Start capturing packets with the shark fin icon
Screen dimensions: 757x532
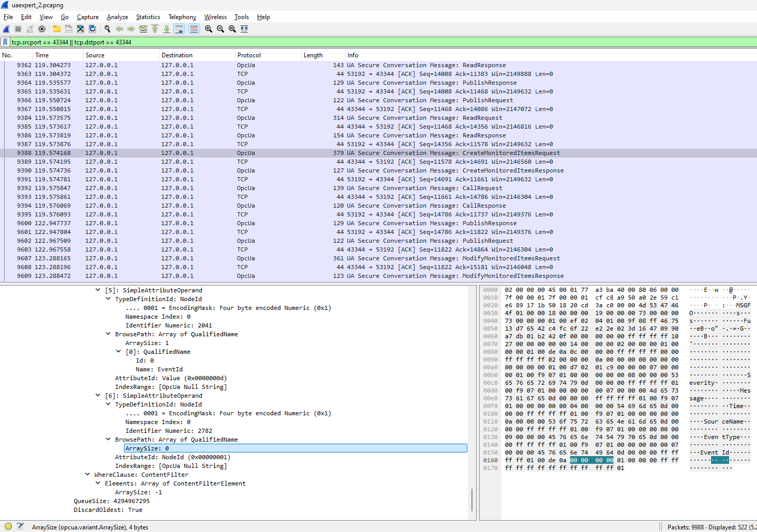click(6, 29)
